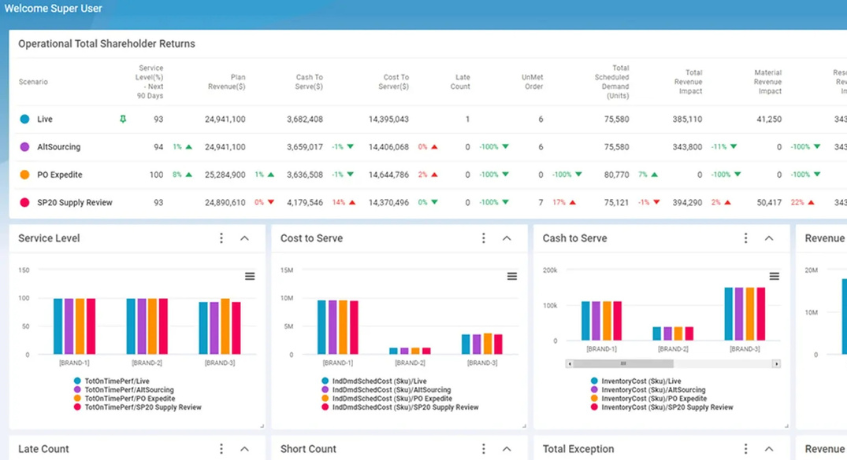Image resolution: width=847 pixels, height=460 pixels.
Task: Open Cost to Serve three-dot options
Action: (x=484, y=239)
